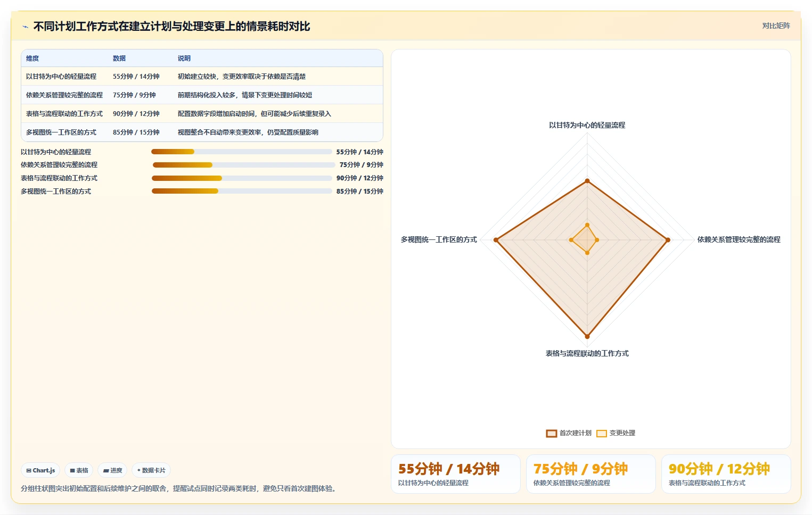Click radar axis label 多视图统一工作区的方式
This screenshot has width=812, height=515.
click(x=439, y=240)
